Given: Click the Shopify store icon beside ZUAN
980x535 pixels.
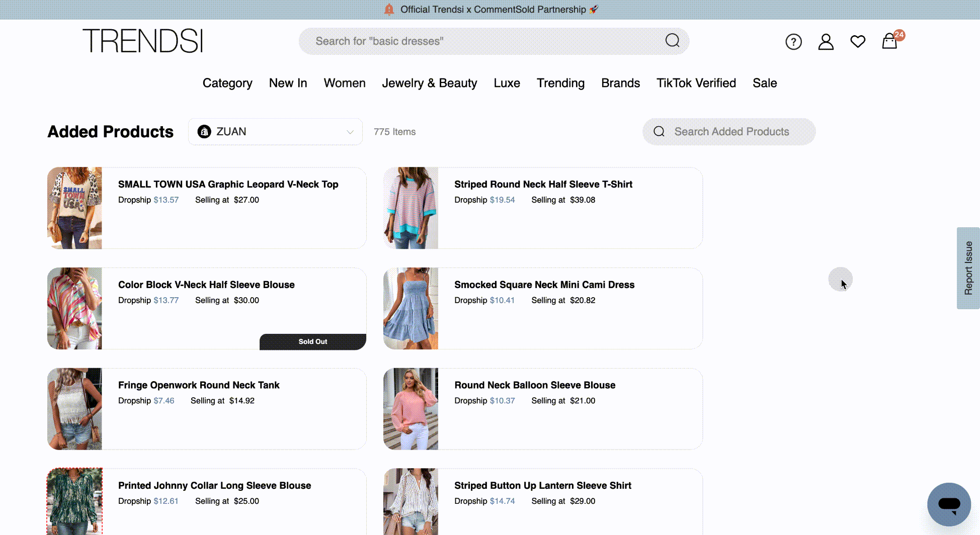Looking at the screenshot, I should (x=204, y=132).
